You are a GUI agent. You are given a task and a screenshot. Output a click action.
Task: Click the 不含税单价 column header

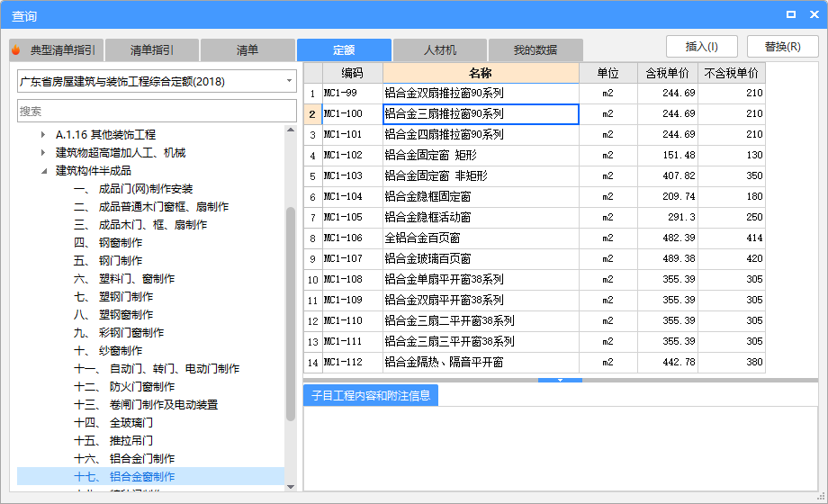(x=732, y=73)
